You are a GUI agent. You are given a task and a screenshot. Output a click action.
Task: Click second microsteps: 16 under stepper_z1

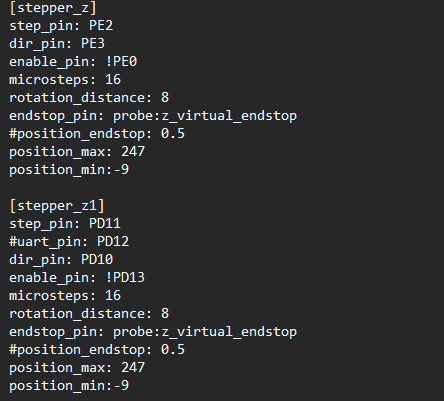coord(65,296)
